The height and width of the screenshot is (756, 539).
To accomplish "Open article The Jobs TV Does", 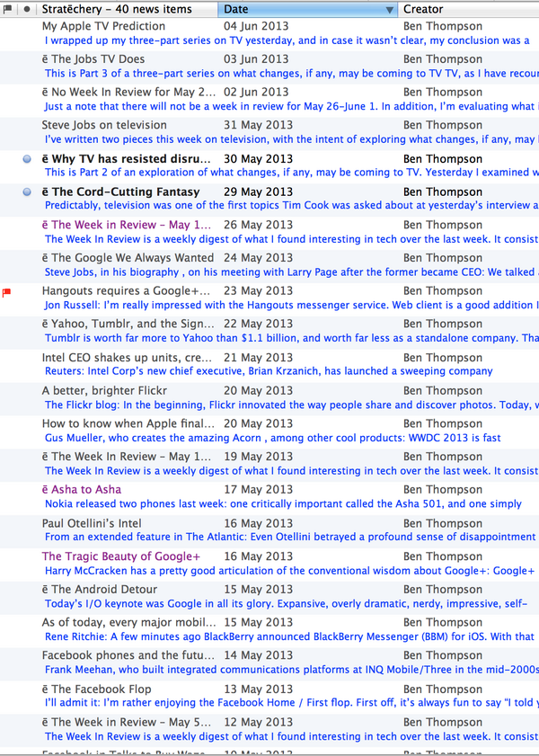I will click(x=93, y=59).
